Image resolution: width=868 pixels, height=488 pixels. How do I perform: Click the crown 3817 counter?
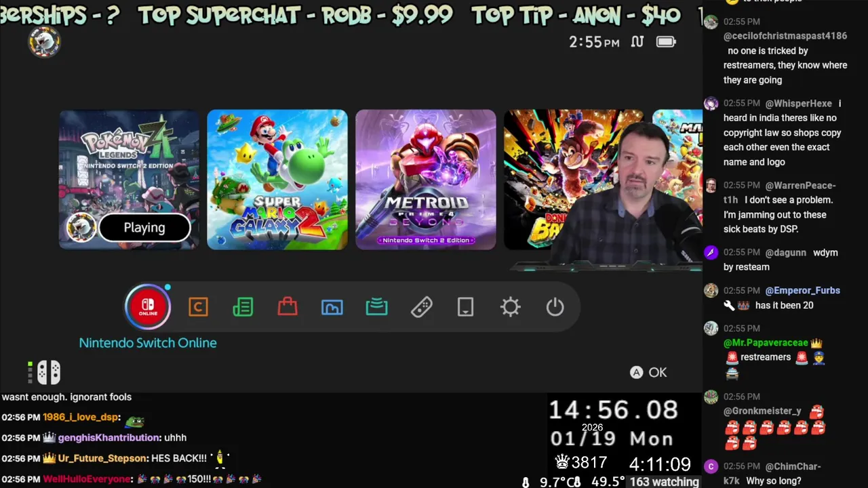(581, 463)
